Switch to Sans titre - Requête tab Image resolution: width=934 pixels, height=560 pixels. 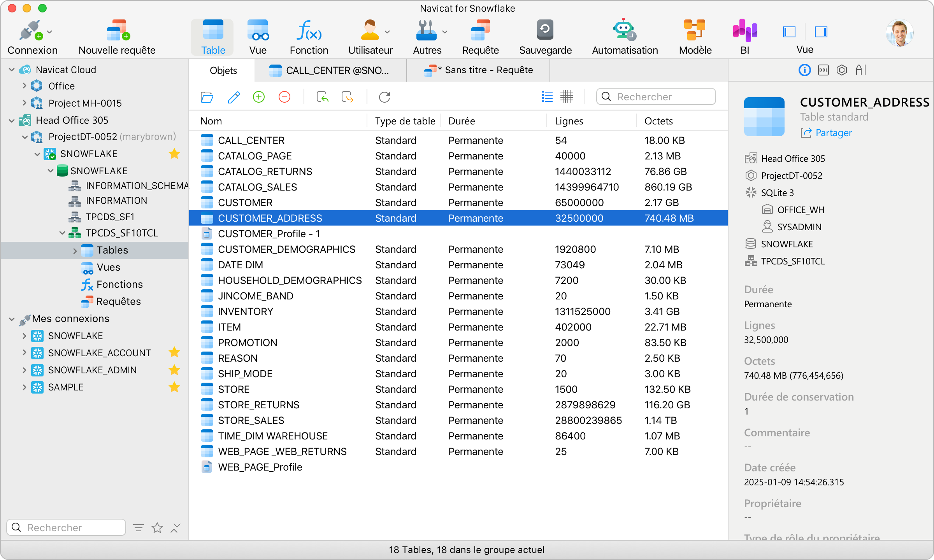point(478,70)
